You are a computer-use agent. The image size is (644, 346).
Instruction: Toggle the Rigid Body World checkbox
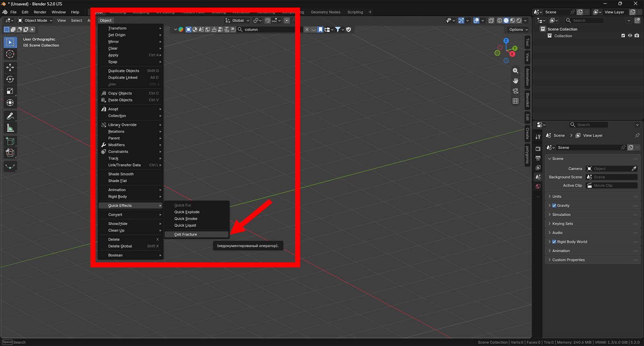tap(554, 242)
